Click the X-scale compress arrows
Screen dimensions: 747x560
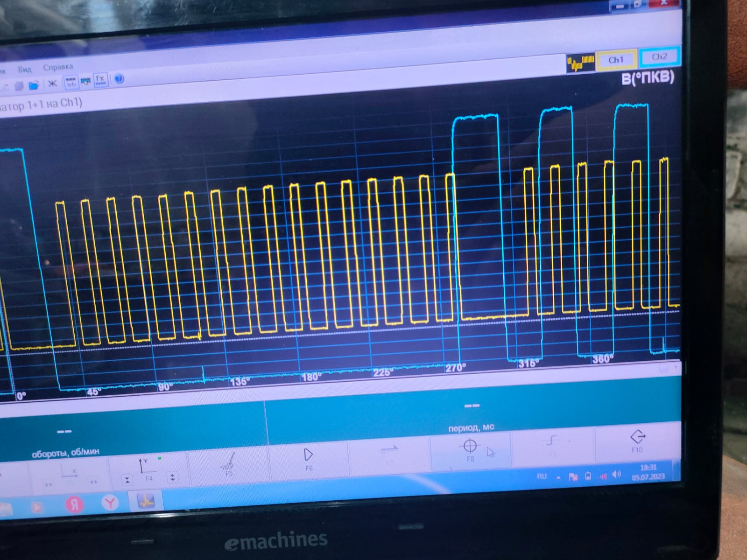[49, 485]
